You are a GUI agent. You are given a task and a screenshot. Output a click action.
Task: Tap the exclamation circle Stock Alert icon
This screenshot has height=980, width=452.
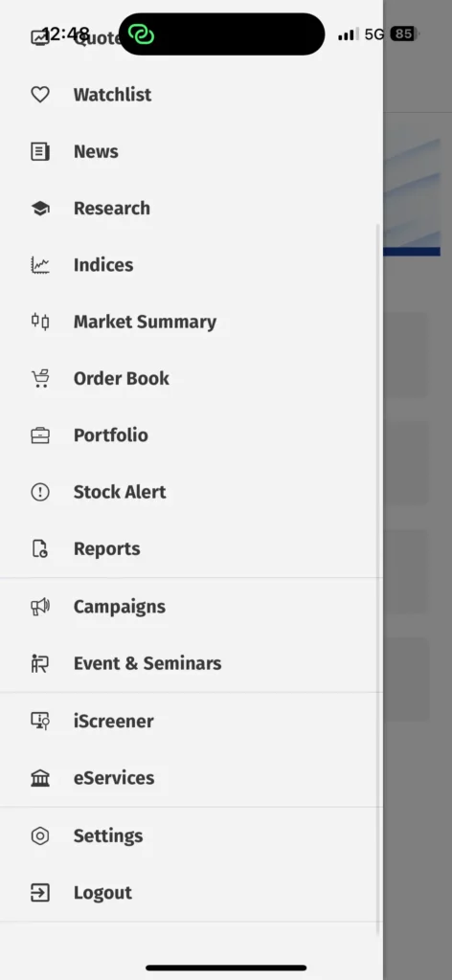(x=40, y=493)
